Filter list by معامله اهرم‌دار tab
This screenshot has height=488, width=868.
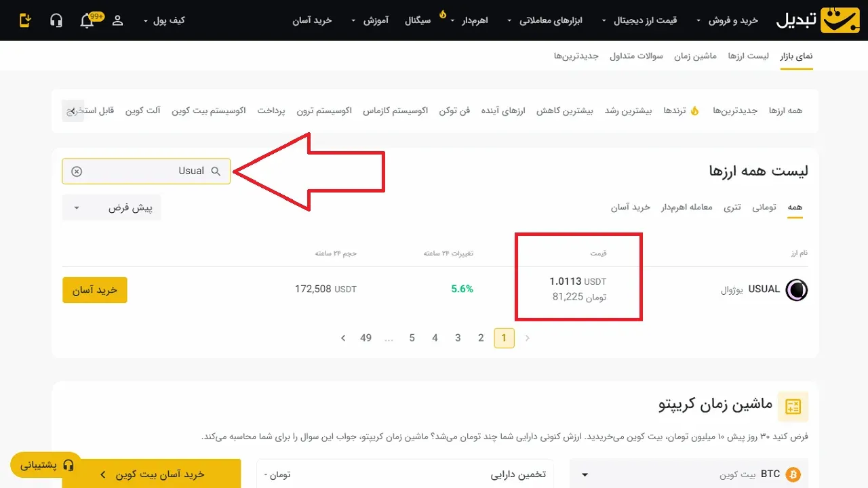687,207
